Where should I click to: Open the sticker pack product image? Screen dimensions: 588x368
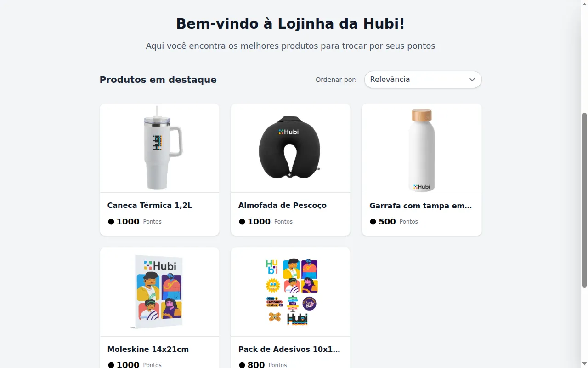290,292
